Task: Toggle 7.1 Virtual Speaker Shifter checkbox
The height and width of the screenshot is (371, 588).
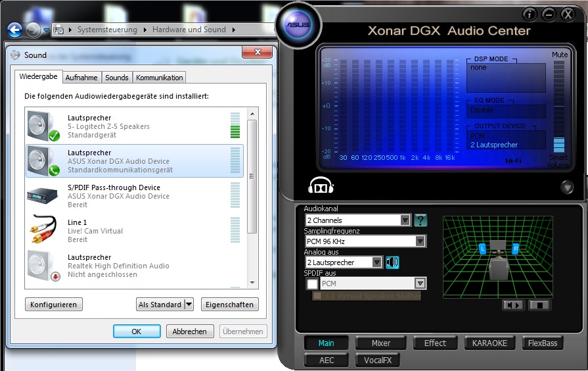Action: 317,296
